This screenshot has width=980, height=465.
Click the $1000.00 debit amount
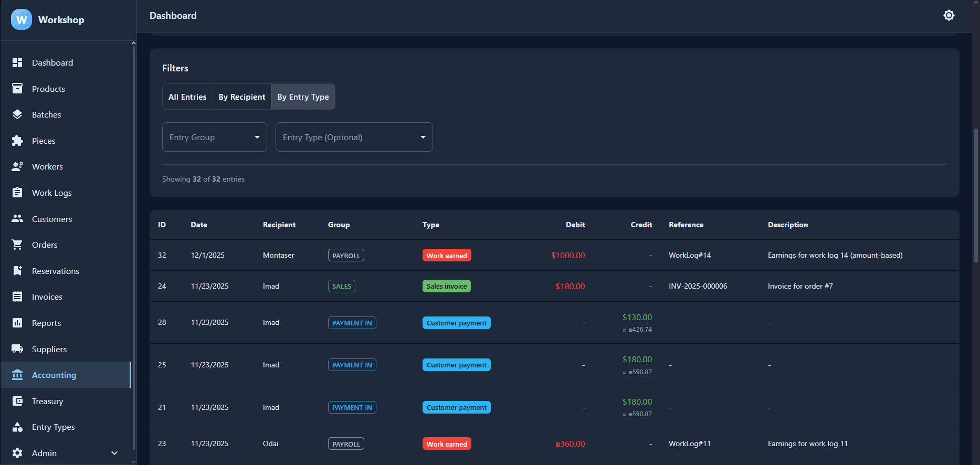(568, 255)
